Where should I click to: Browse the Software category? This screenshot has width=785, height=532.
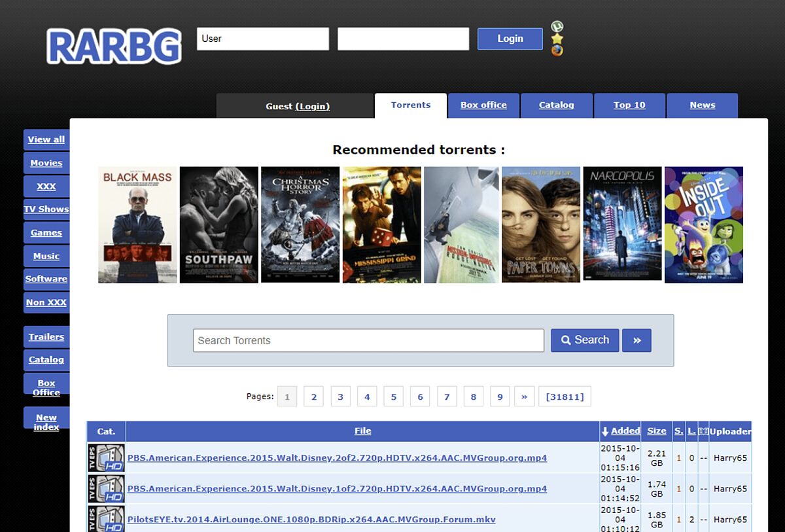(x=46, y=279)
